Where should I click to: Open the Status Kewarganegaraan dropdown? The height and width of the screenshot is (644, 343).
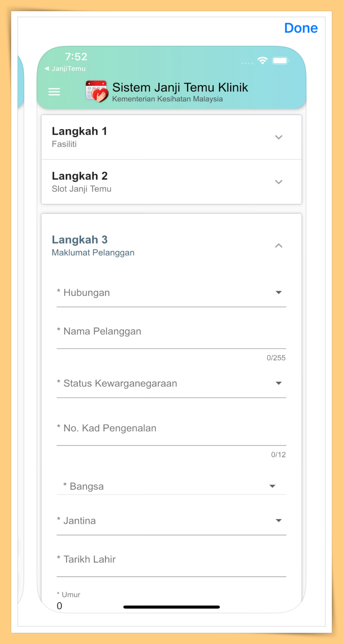tap(171, 384)
